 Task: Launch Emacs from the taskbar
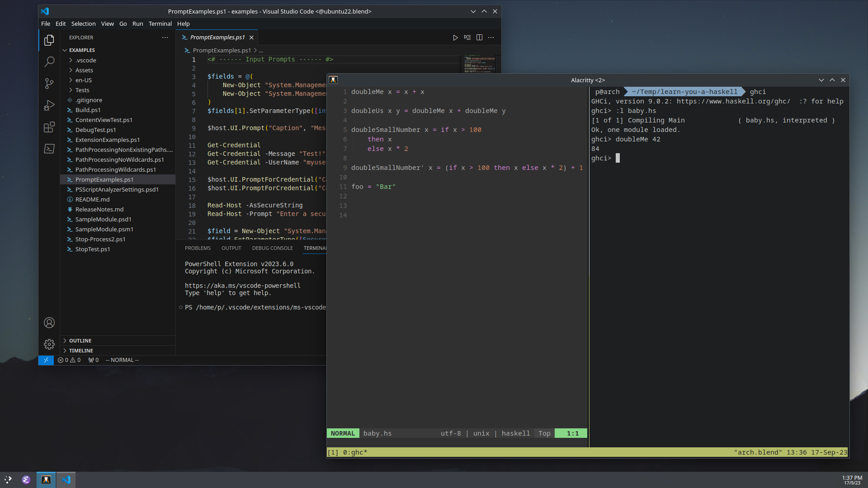[x=26, y=480]
